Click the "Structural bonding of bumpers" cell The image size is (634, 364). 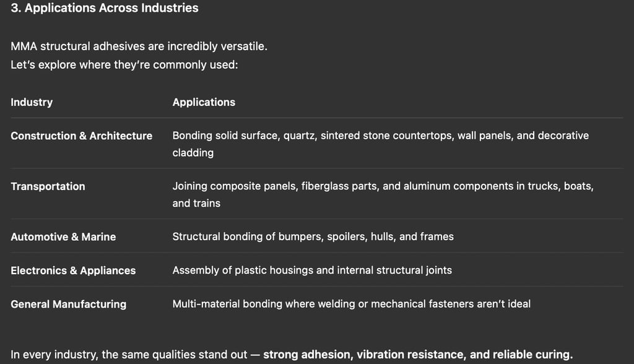(313, 236)
